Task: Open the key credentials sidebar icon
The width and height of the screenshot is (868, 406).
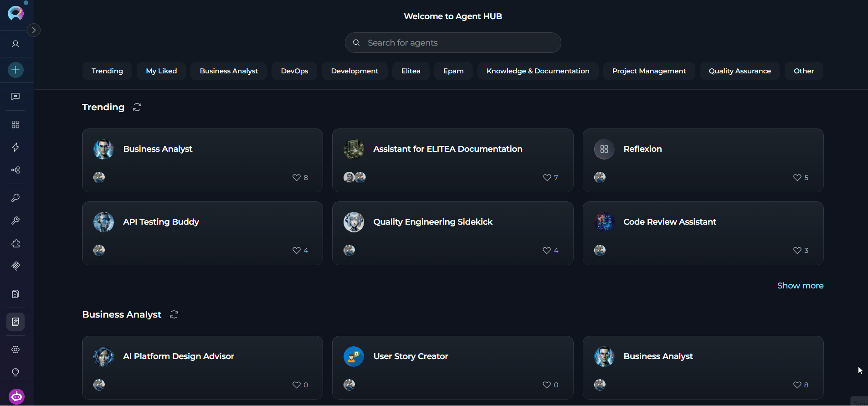Action: 15,198
